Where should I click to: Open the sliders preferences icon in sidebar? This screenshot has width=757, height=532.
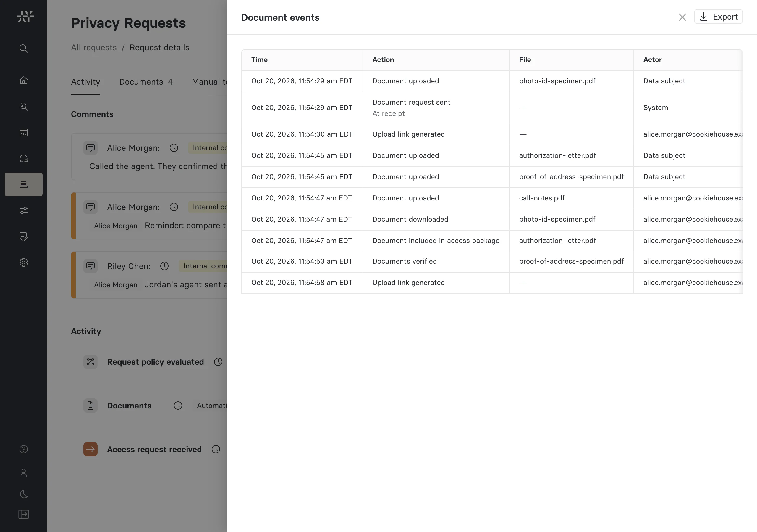pos(23,210)
